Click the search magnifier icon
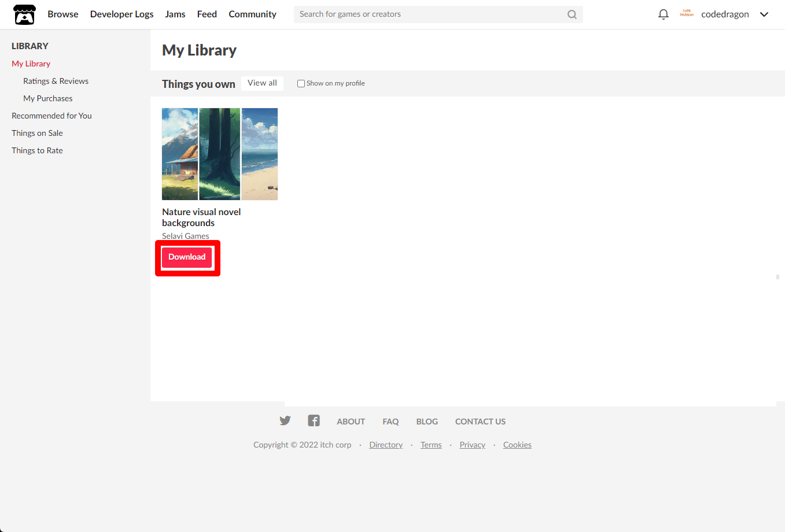 click(572, 14)
